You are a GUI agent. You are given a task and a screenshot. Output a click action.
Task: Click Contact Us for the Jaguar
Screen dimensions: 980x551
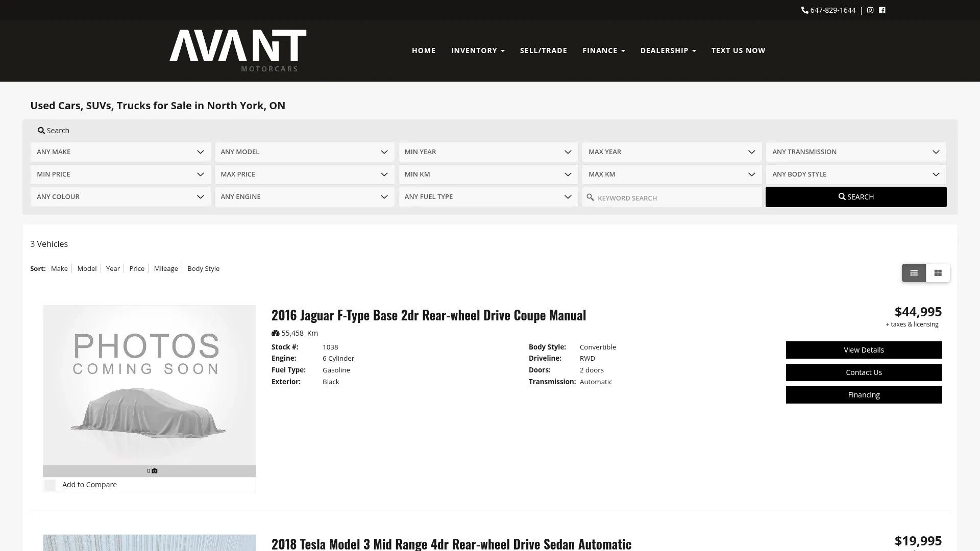[x=864, y=372]
